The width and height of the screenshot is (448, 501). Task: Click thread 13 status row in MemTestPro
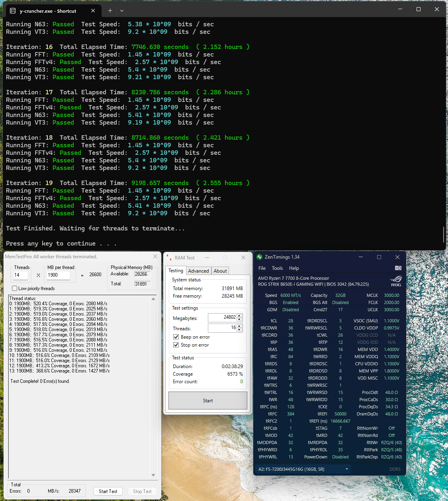tap(59, 371)
